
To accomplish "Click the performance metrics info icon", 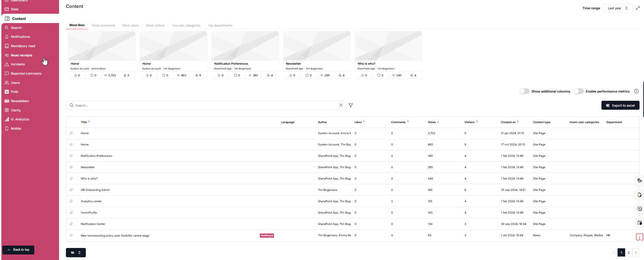I will click(636, 91).
